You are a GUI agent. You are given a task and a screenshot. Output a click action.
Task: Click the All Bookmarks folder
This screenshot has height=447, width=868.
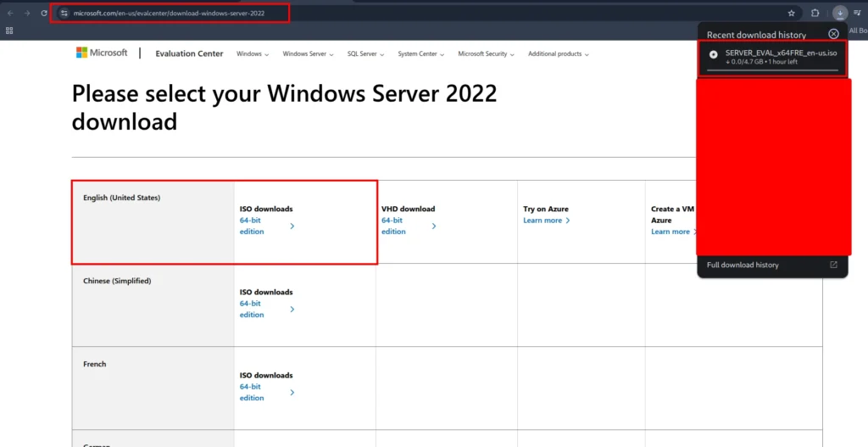tap(858, 31)
